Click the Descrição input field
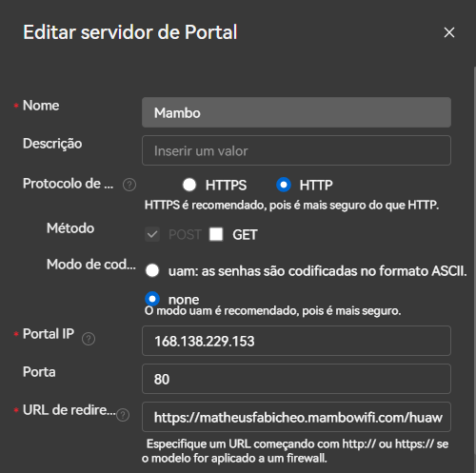 [296, 150]
